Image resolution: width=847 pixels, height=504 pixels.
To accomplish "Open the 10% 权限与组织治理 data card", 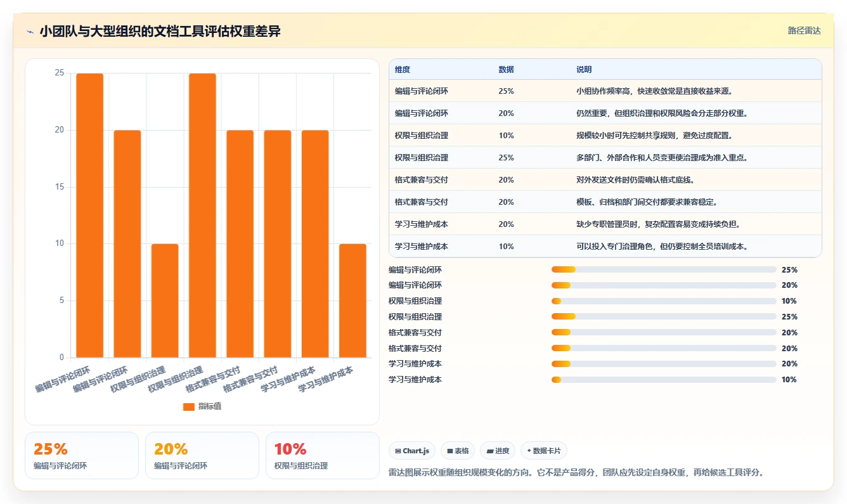I will click(323, 455).
